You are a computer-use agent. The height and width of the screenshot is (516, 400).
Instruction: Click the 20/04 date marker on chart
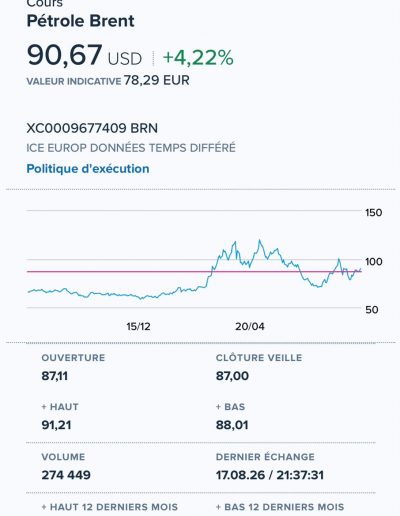coord(250,326)
